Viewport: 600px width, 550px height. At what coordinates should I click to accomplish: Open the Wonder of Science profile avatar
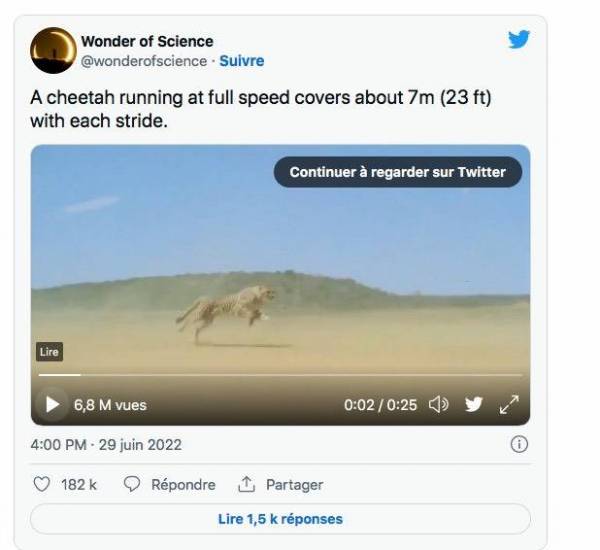[53, 50]
